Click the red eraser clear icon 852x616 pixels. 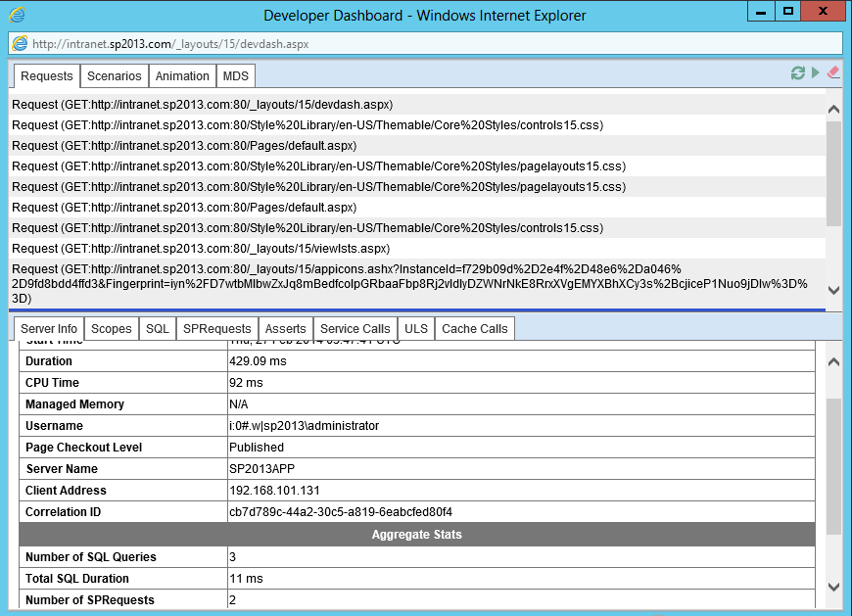(833, 72)
